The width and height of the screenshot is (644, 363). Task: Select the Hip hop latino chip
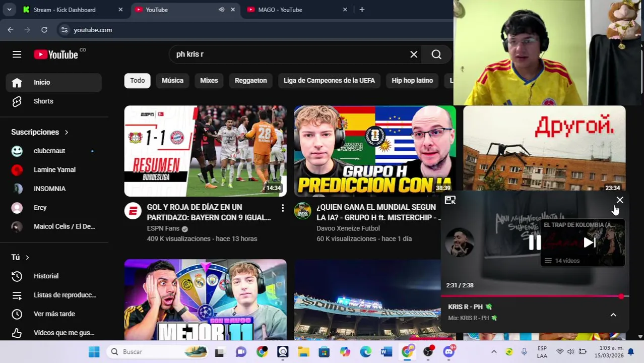[x=412, y=81]
